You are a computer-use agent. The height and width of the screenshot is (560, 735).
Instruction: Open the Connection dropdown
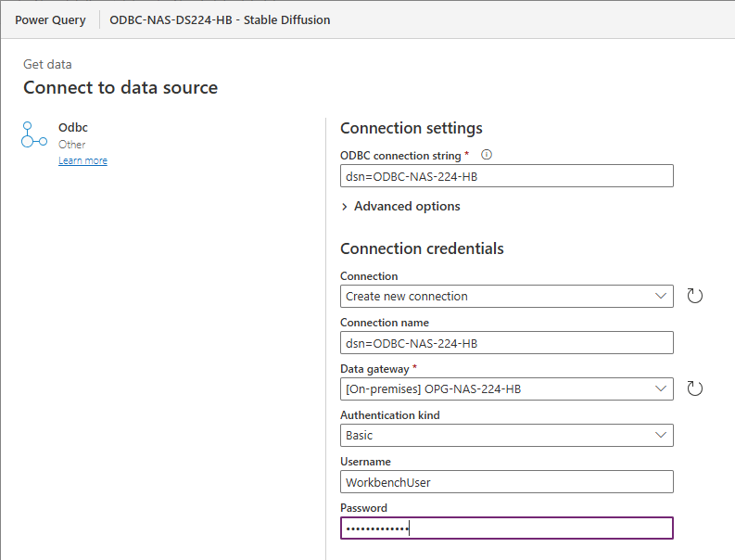(x=506, y=297)
